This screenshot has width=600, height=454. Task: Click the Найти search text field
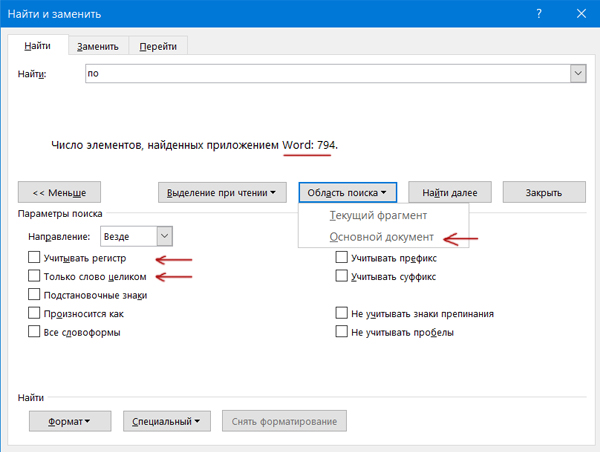click(326, 74)
